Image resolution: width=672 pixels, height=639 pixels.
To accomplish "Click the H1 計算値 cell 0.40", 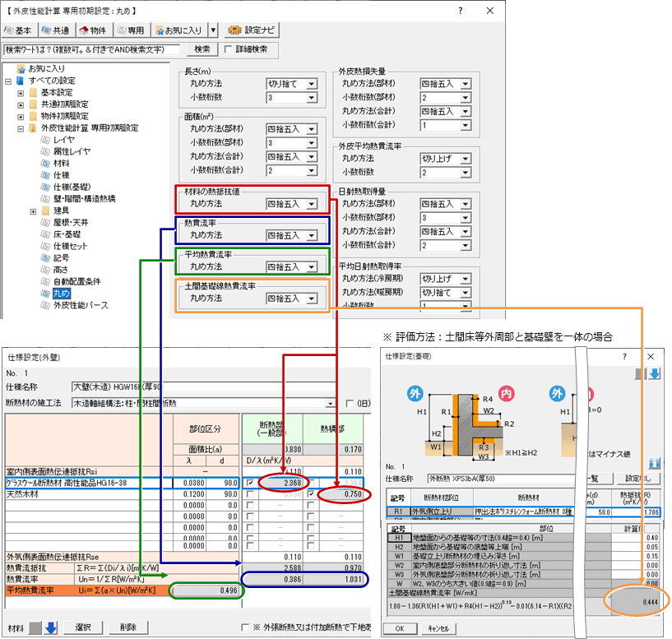I will point(636,537).
